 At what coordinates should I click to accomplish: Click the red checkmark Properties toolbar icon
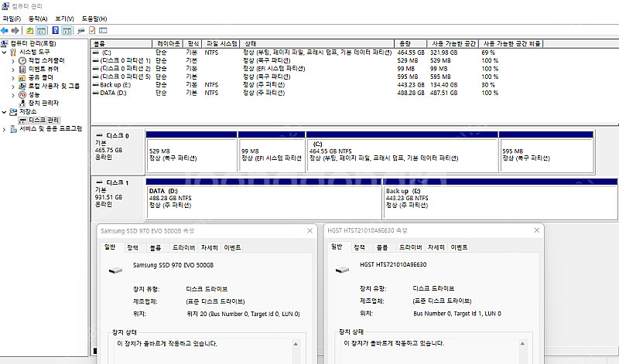[92, 30]
